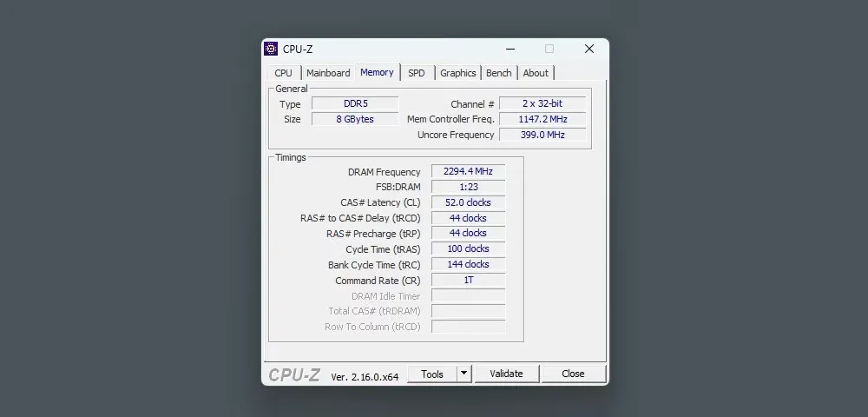The height and width of the screenshot is (417, 868).
Task: Close CPU-Z with the title bar X
Action: (x=589, y=49)
